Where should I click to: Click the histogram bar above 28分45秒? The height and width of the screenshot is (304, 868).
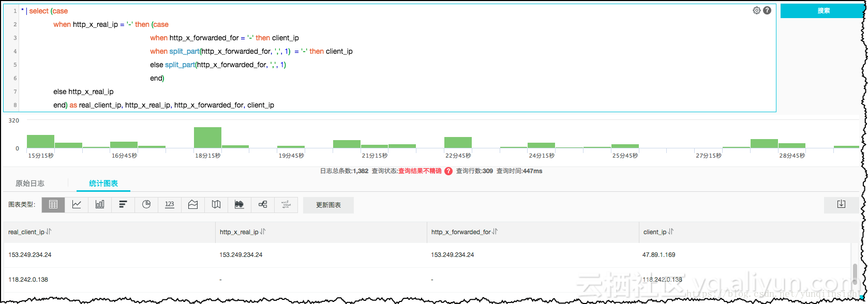coord(792,145)
